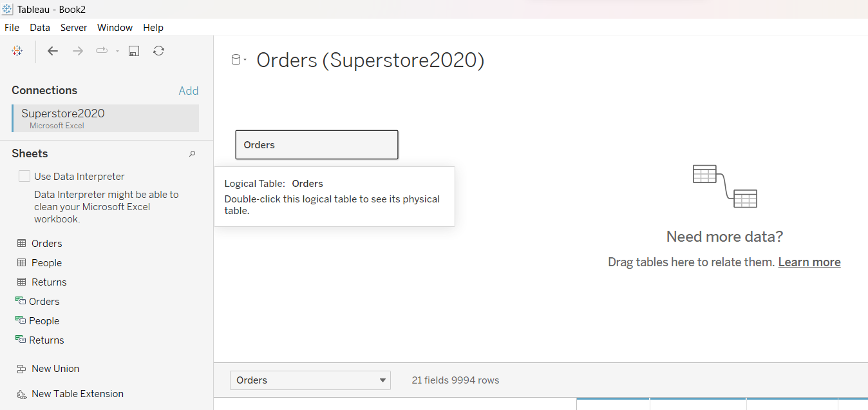Screen dimensions: 868x410
Task: Open the Orders table dropdown at bottom
Action: coord(310,380)
